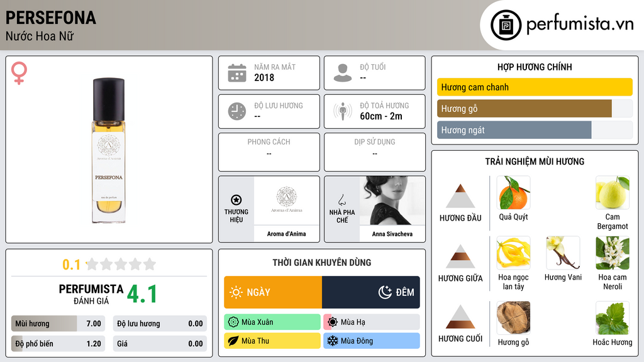Click the Trải nghiệm mùi hương heading

(535, 162)
